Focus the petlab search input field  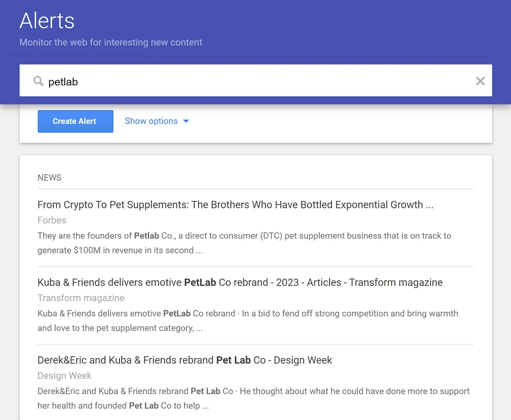click(x=255, y=80)
